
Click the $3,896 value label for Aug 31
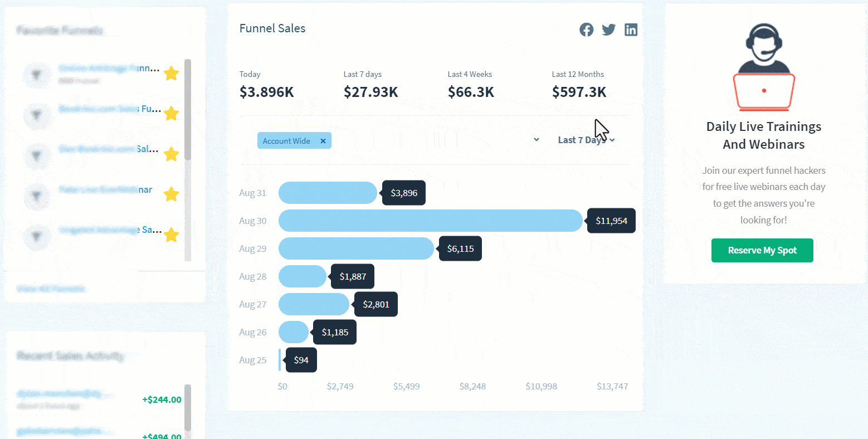404,193
